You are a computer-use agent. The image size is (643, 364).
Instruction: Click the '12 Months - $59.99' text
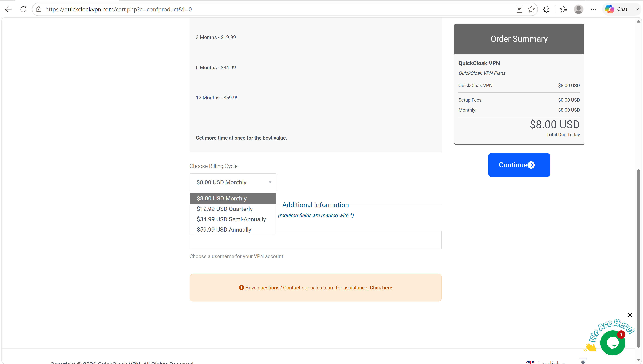pos(217,98)
